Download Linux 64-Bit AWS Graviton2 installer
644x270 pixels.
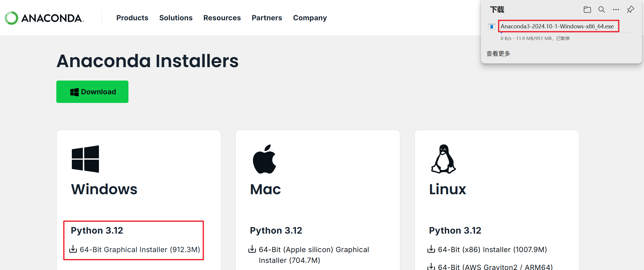pyautogui.click(x=495, y=267)
